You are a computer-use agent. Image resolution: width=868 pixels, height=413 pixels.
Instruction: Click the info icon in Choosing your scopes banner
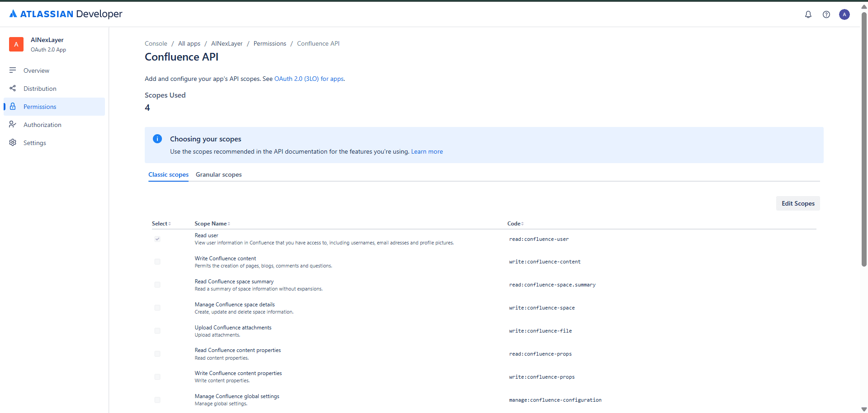[157, 139]
